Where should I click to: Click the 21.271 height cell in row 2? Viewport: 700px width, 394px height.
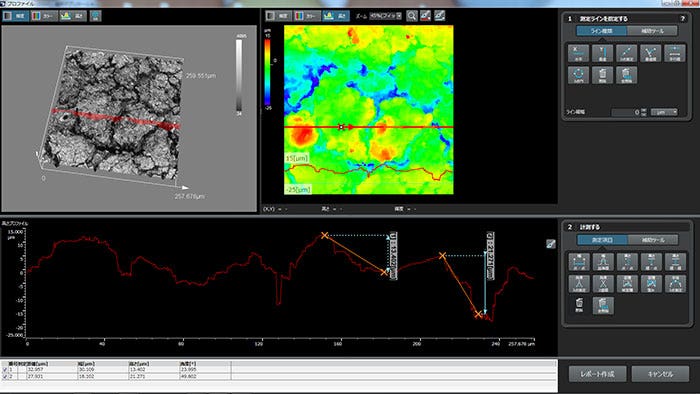(x=154, y=377)
